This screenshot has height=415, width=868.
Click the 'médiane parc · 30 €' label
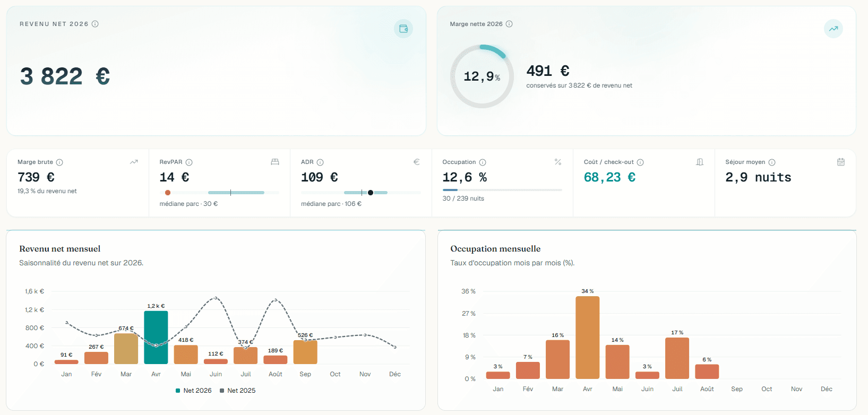click(x=188, y=204)
